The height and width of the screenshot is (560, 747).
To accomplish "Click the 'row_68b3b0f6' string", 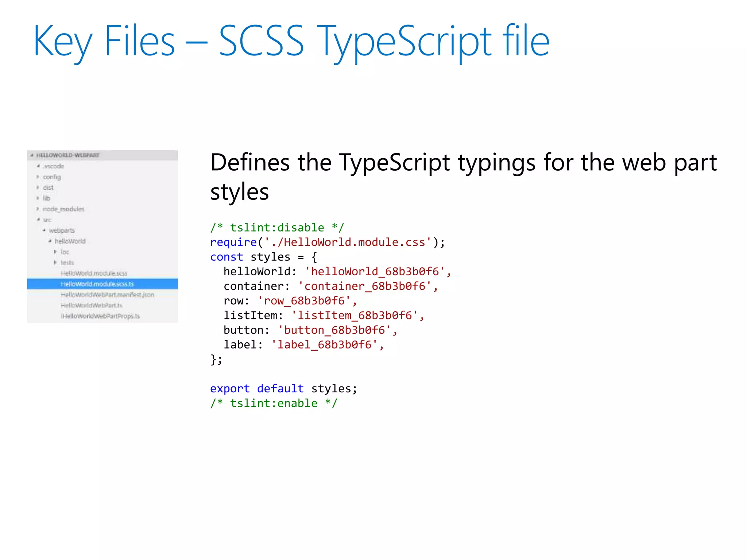I will click(x=304, y=301).
